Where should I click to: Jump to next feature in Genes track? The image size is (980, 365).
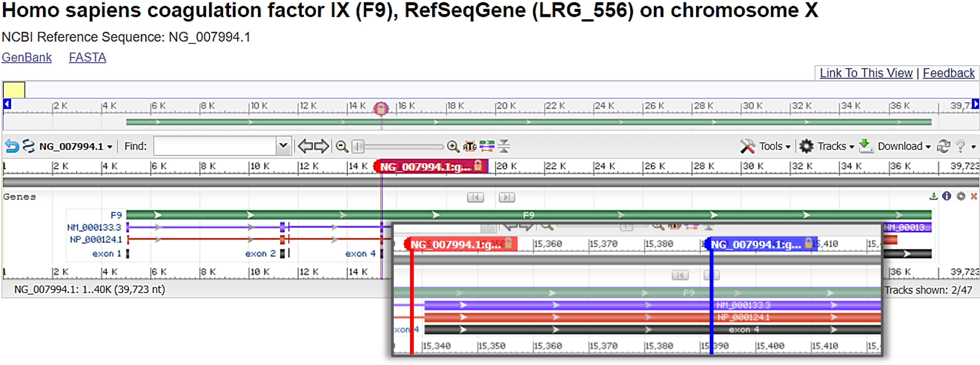pyautogui.click(x=507, y=198)
